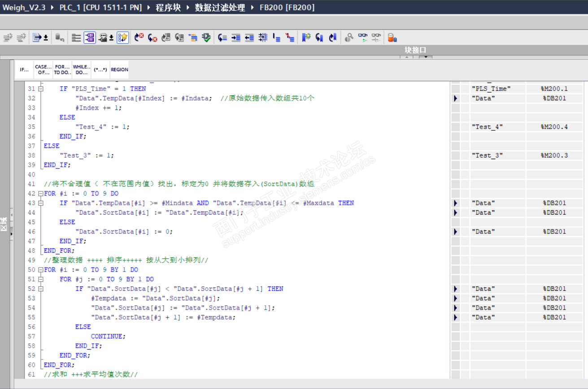Expand the "Data" operand row for line 55
The image size is (588, 389).
pyautogui.click(x=456, y=317)
